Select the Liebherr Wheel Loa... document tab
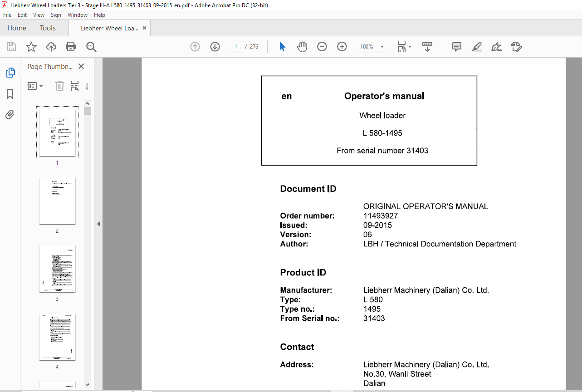The image size is (582, 392). click(x=109, y=28)
